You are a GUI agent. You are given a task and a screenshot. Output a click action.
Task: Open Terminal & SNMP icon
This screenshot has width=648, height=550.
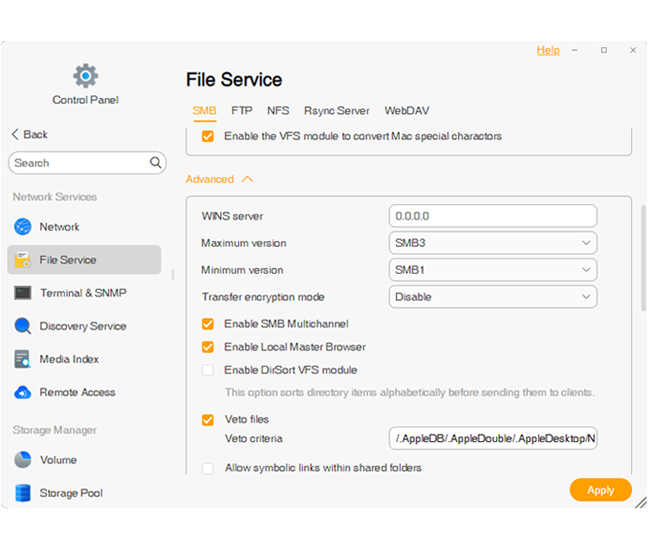[22, 293]
